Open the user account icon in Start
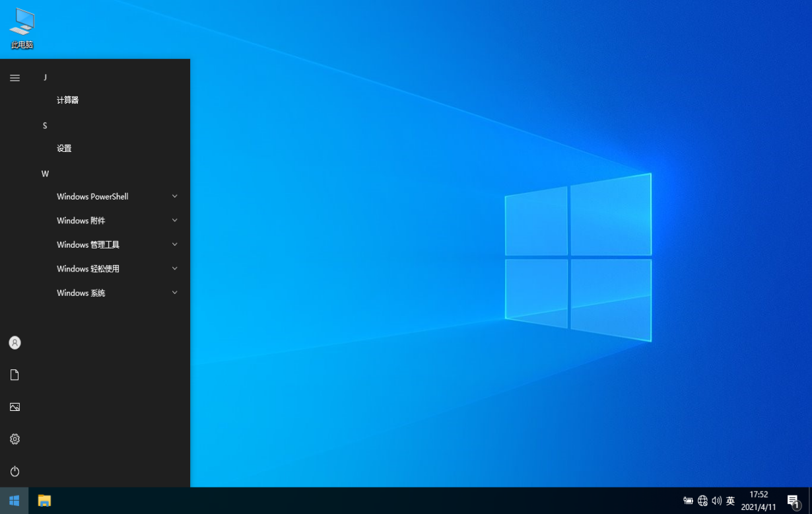The width and height of the screenshot is (812, 514). coord(15,343)
